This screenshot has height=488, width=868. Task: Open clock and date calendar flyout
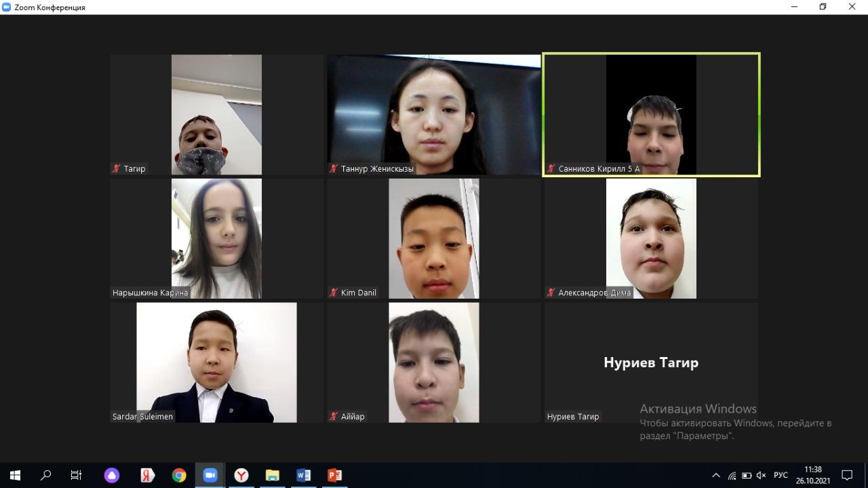812,474
